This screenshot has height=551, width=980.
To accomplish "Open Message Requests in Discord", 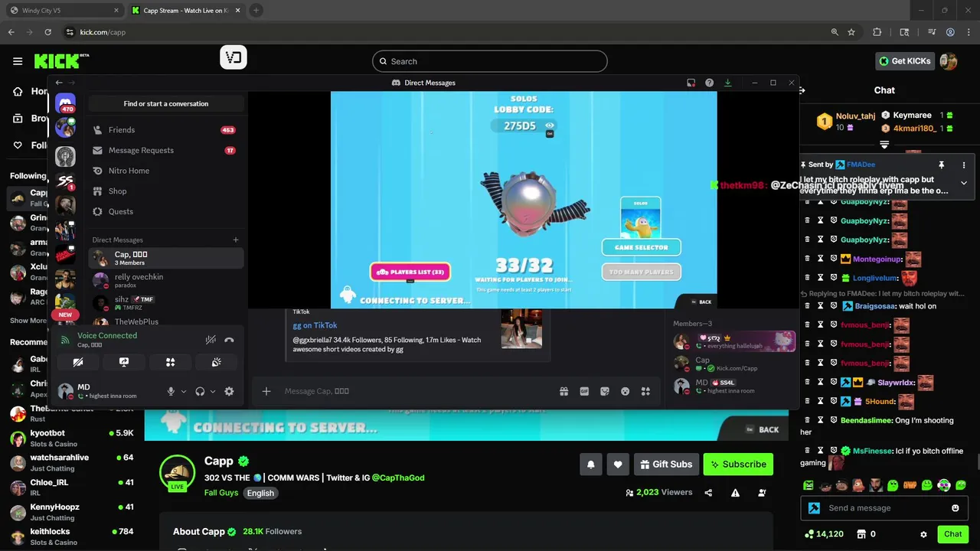I will (x=166, y=150).
